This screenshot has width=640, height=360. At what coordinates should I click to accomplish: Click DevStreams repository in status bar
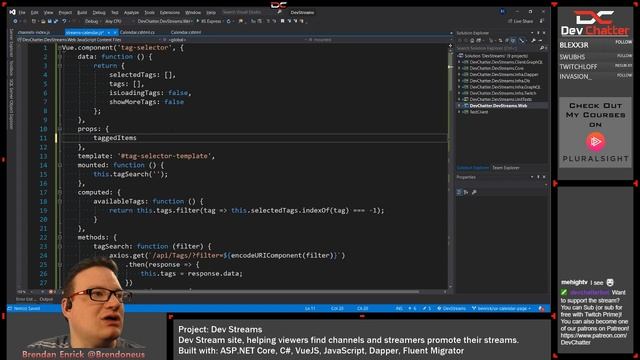point(454,309)
